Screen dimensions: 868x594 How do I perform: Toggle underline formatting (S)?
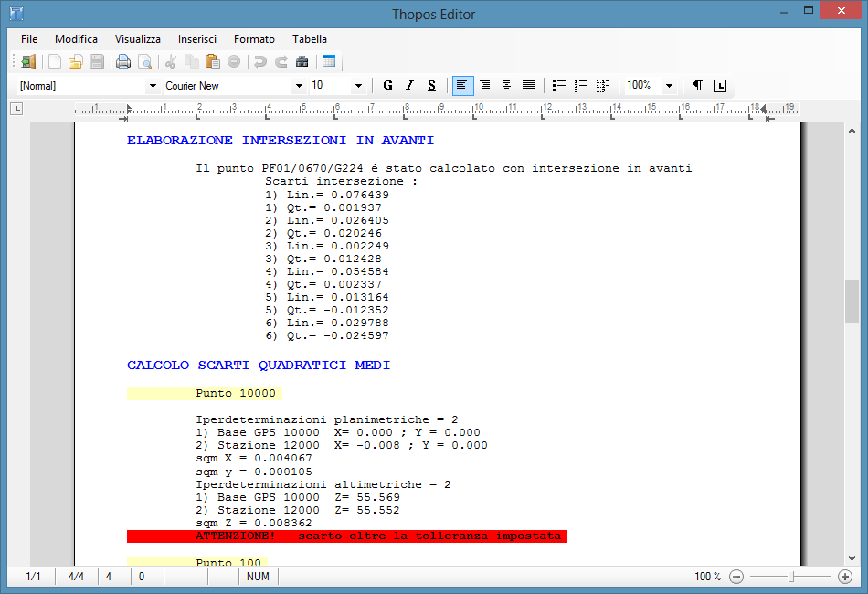[x=432, y=85]
